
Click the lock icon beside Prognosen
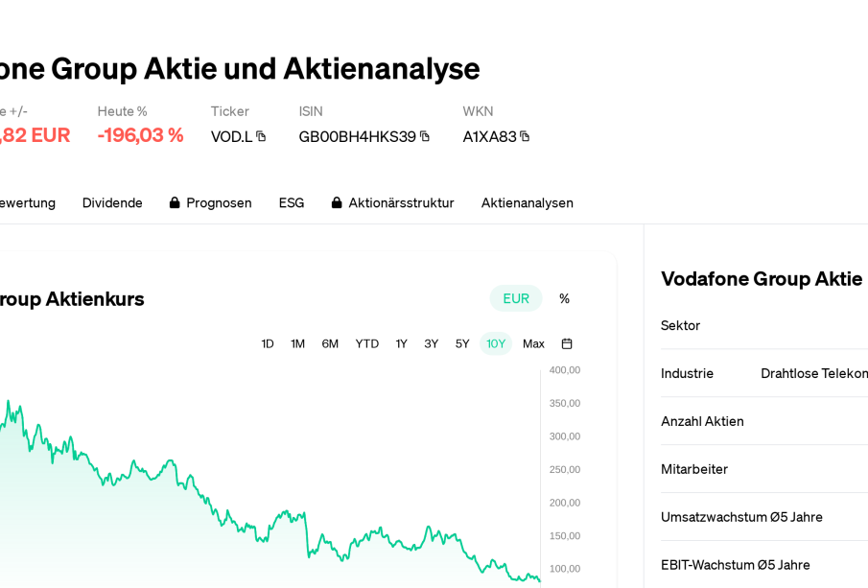pos(175,203)
